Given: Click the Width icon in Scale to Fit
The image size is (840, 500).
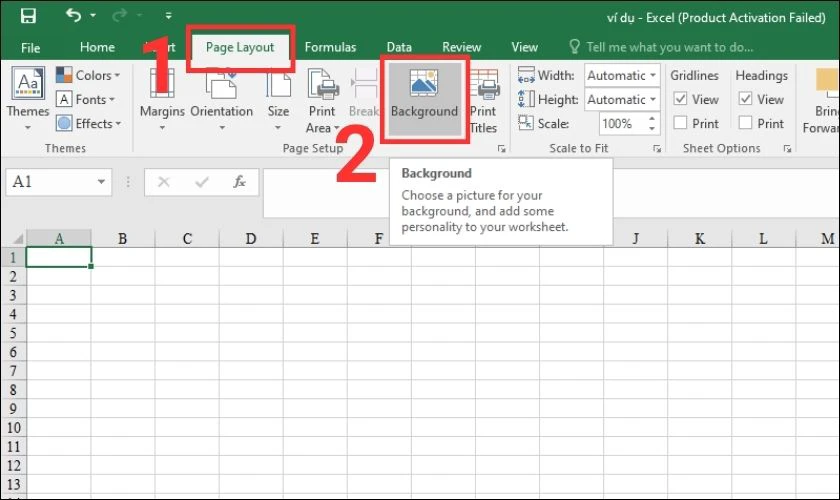Looking at the screenshot, I should coord(526,75).
